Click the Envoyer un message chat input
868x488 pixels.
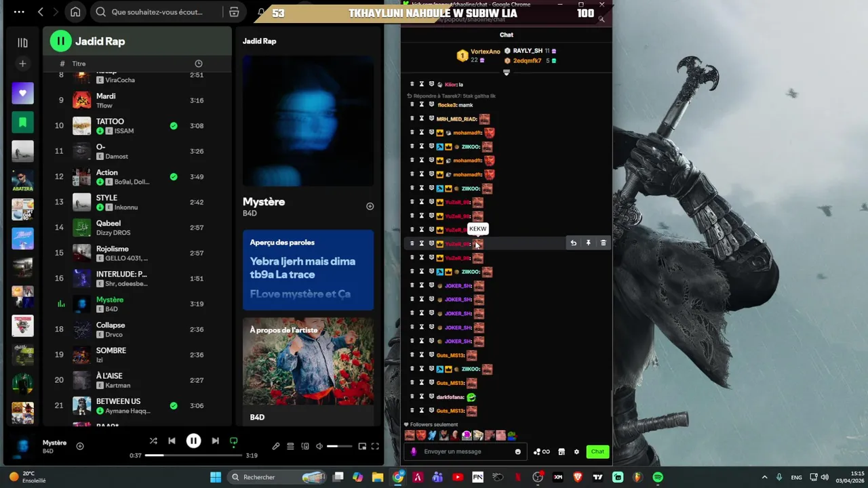tap(465, 451)
